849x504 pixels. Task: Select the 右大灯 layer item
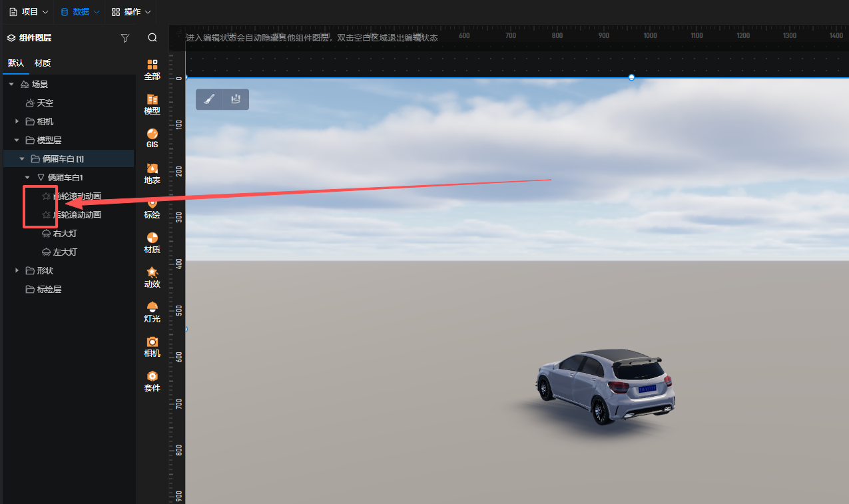coord(65,234)
